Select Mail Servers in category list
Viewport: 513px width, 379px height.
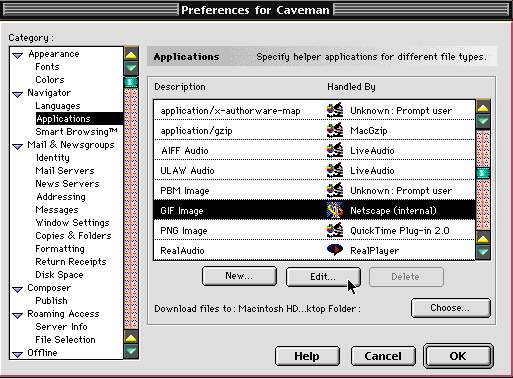coord(65,171)
